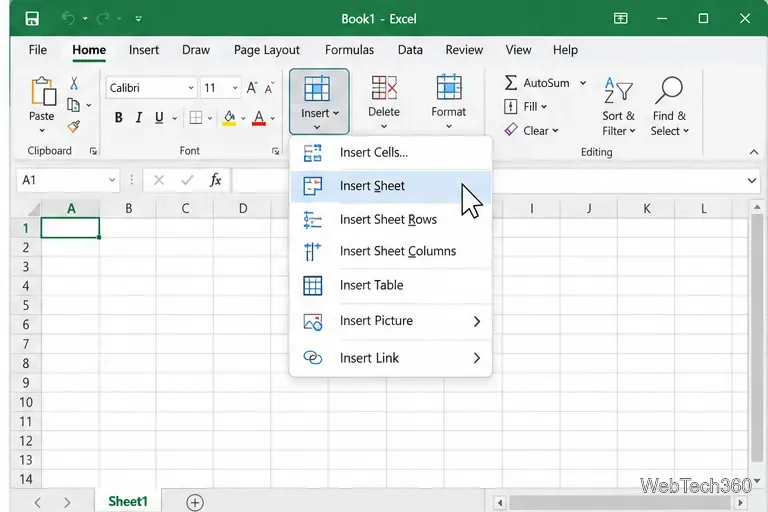Viewport: 768px width, 512px height.
Task: Select row 5 header
Action: tap(26, 306)
